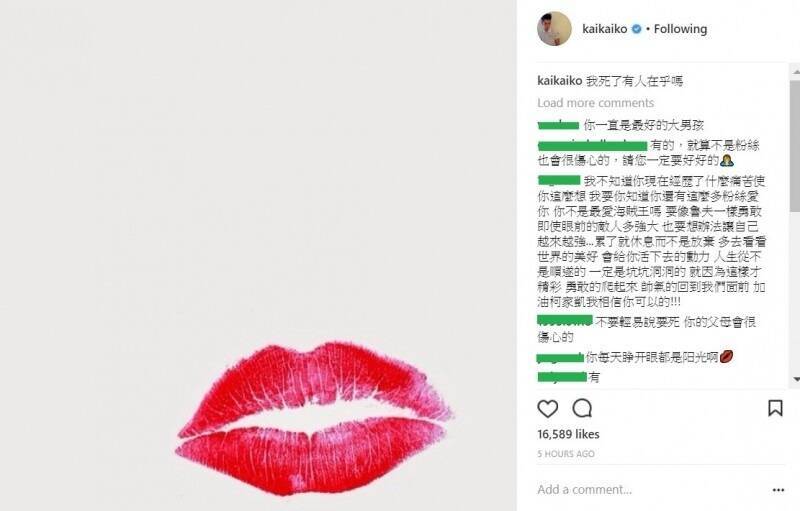Viewport: 800px width, 511px height.
Task: Save the post with the bookmark icon
Action: tap(775, 408)
